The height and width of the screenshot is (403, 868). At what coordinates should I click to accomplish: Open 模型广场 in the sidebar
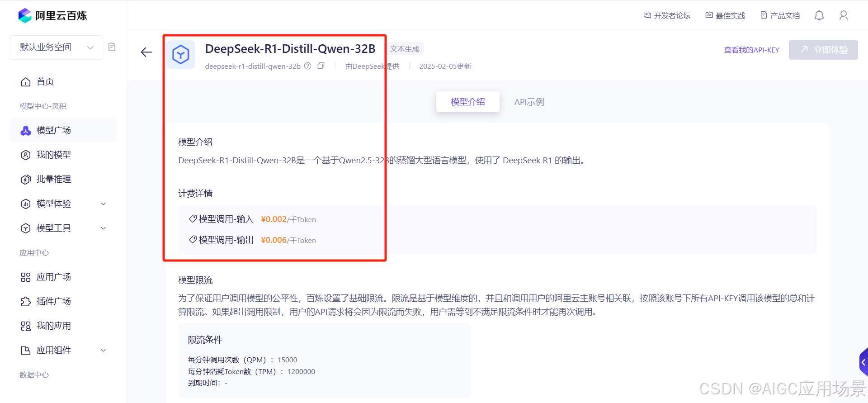pyautogui.click(x=63, y=131)
